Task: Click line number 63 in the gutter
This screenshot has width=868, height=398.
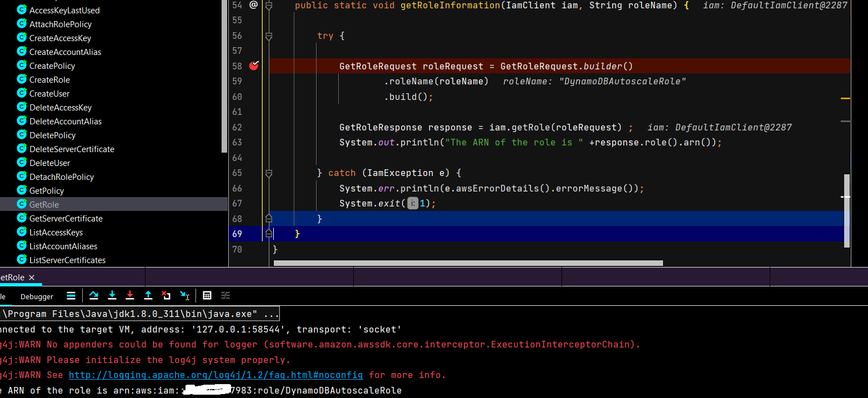Action: tap(237, 143)
